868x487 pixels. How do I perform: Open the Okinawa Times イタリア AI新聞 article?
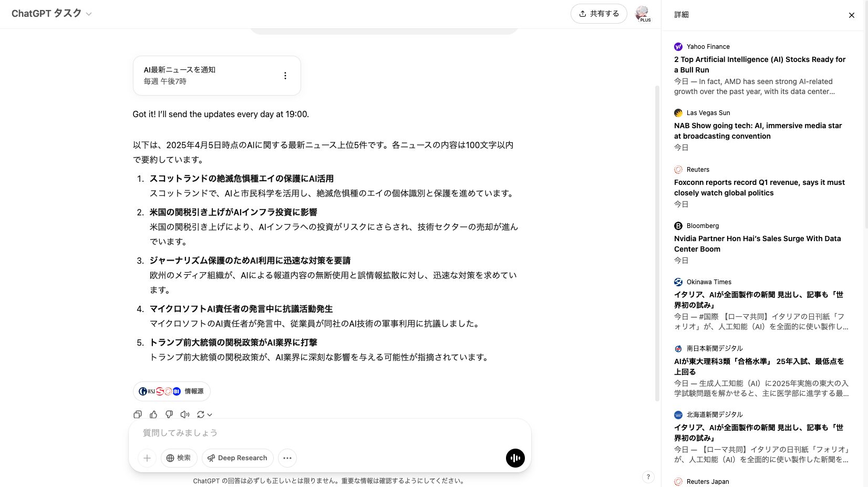tap(761, 305)
